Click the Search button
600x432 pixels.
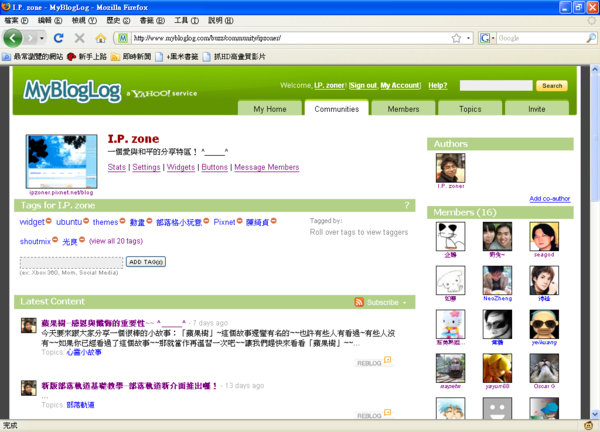click(552, 86)
